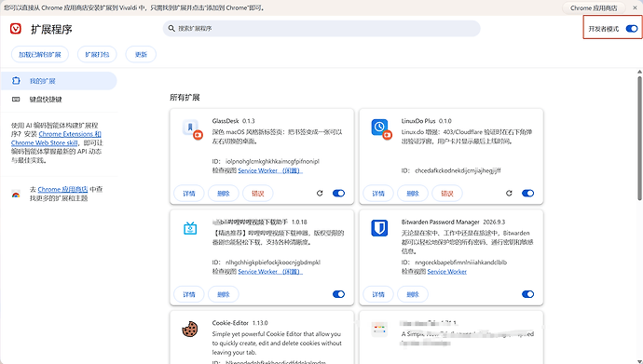Open 详情 for Bitwarden Password Manager

tap(378, 294)
